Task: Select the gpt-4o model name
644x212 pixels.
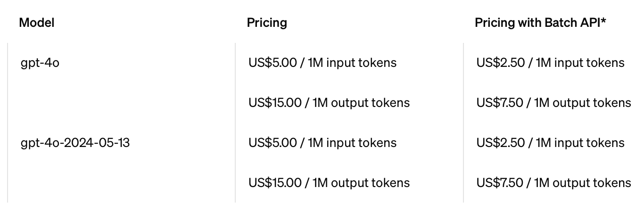Action: (x=40, y=63)
